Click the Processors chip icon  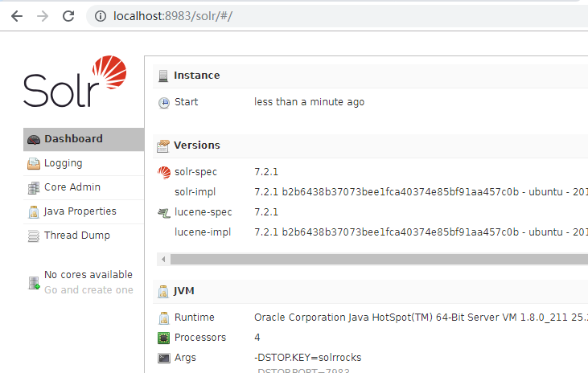(164, 338)
